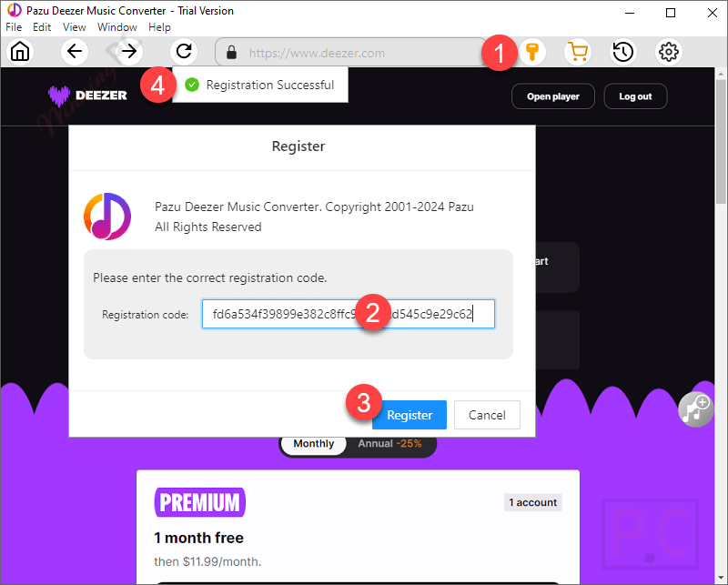Click 'Please enter the correct registration code.' text
The height and width of the screenshot is (585, 728).
click(x=210, y=277)
